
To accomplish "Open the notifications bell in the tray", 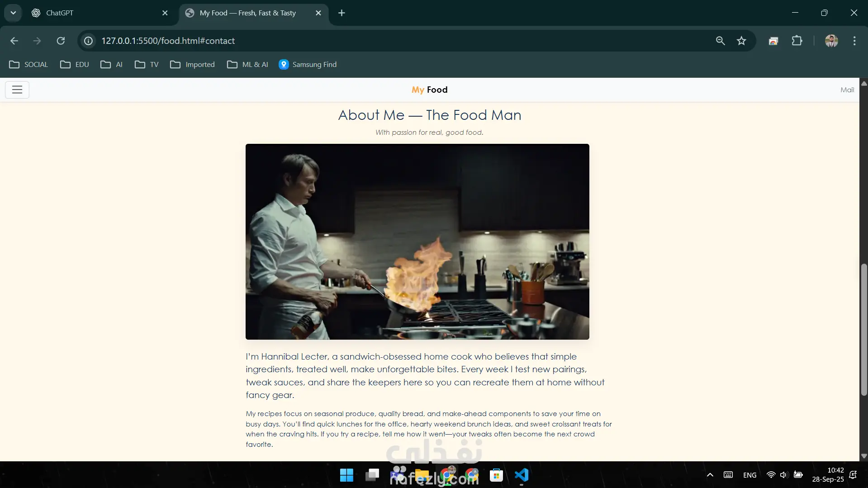I will (x=853, y=475).
